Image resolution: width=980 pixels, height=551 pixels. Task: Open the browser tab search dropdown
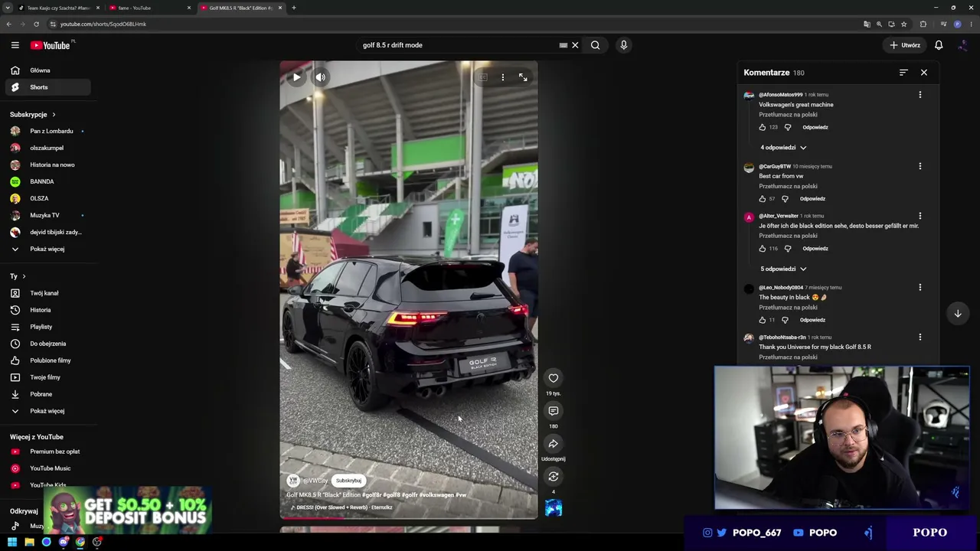click(8, 8)
